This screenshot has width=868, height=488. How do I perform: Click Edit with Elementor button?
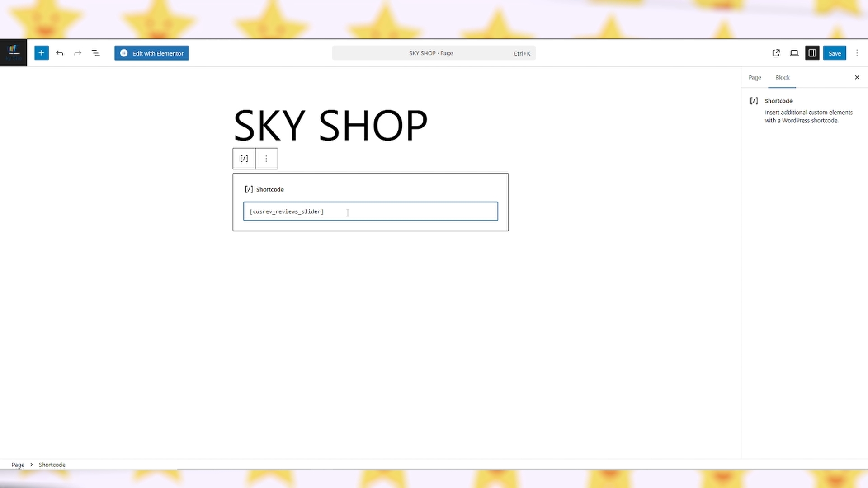151,53
